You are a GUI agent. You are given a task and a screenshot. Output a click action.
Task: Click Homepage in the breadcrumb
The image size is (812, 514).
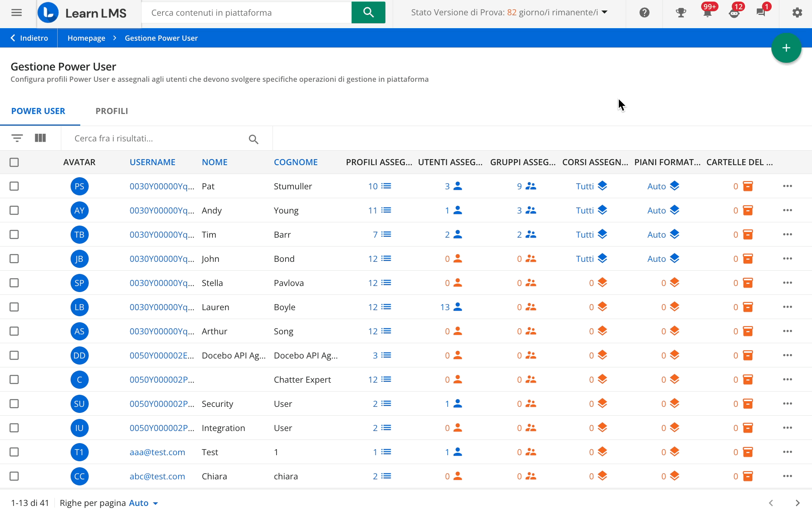coord(86,38)
